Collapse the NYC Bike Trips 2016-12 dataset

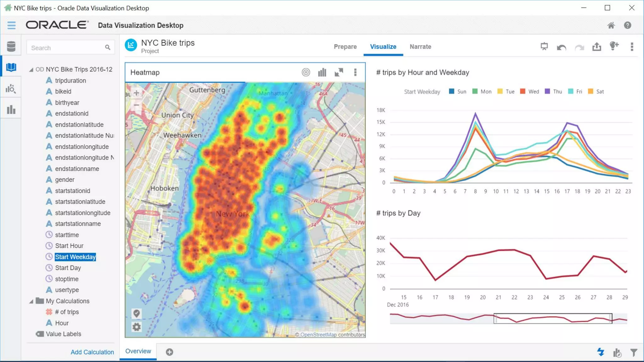(31, 70)
